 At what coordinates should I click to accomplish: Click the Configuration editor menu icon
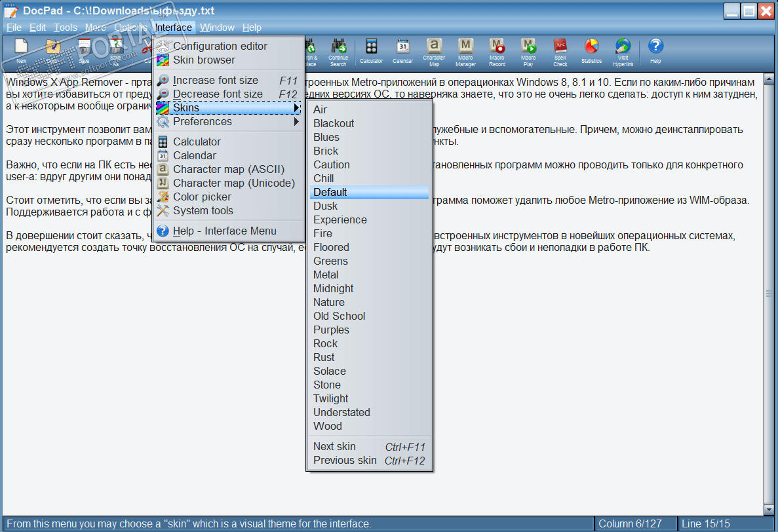(x=163, y=46)
